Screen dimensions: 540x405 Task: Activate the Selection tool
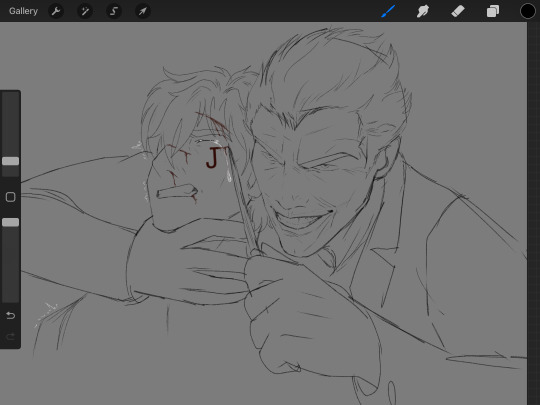pos(114,11)
